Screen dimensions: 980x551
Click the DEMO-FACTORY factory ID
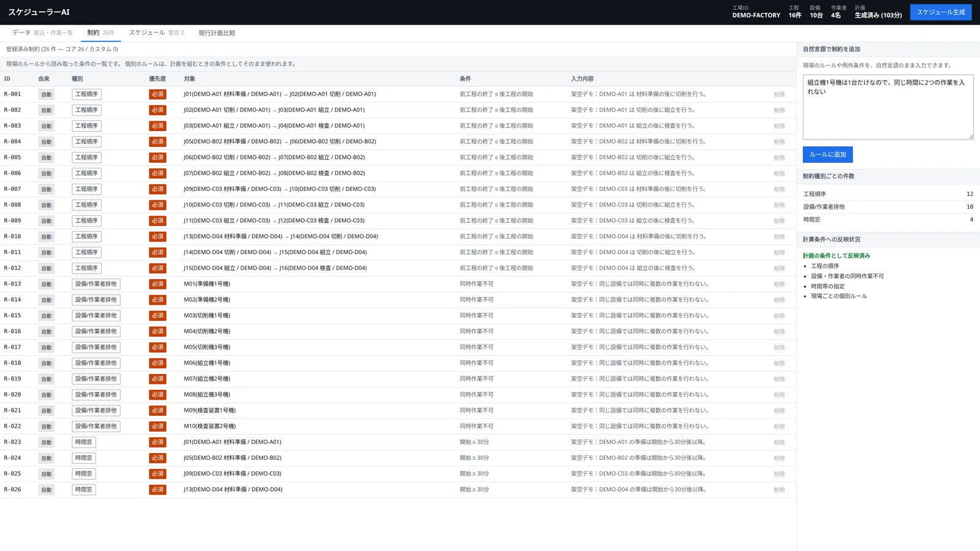(756, 15)
